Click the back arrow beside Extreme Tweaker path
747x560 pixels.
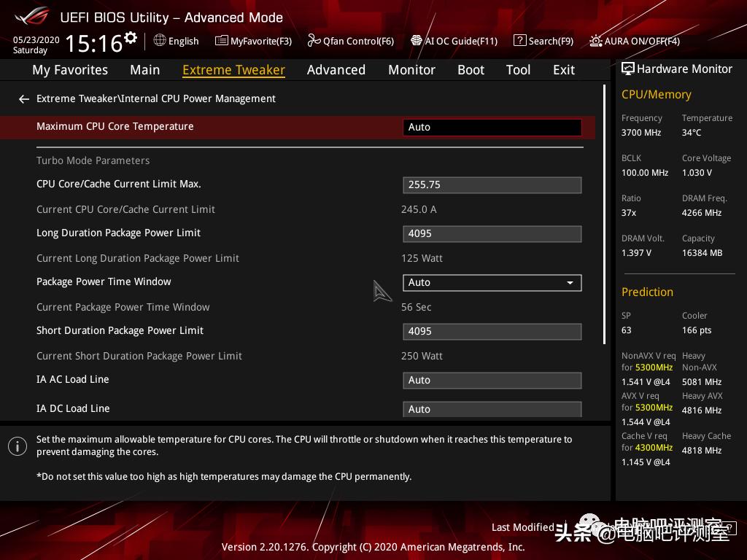(24, 99)
